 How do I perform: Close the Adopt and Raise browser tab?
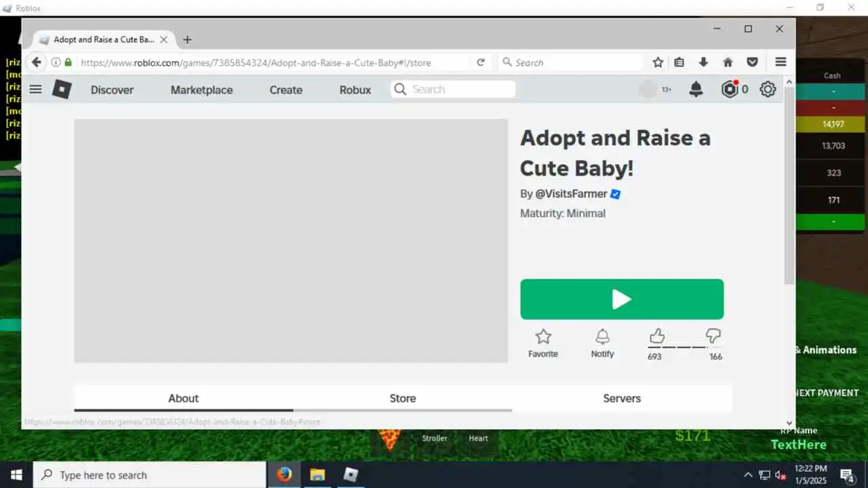point(163,40)
